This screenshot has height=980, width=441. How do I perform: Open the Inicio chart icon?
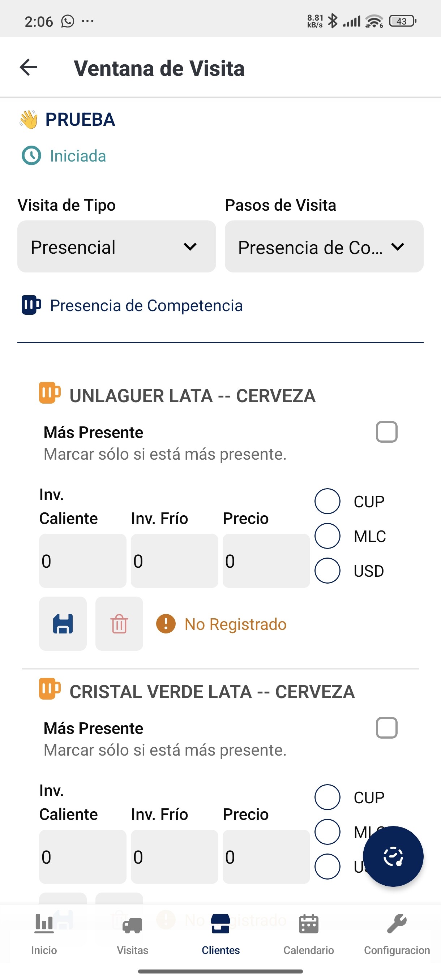(44, 924)
